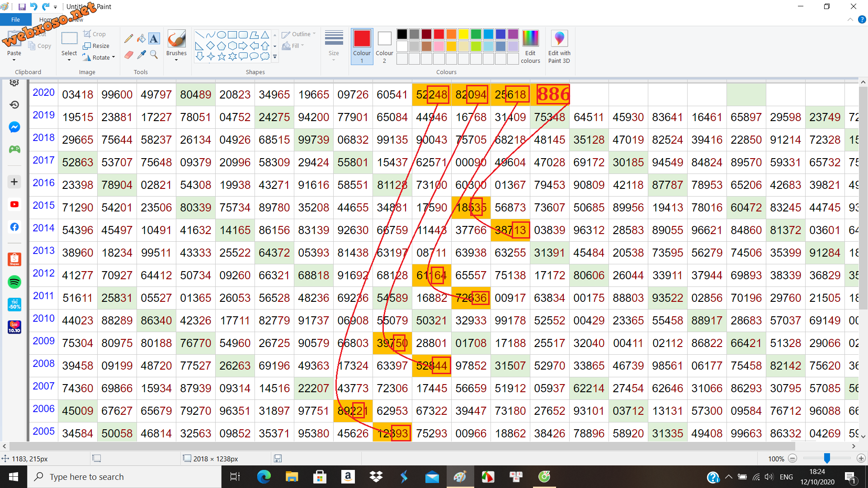
Task: Click the zoom in plus button
Action: pos(861,458)
